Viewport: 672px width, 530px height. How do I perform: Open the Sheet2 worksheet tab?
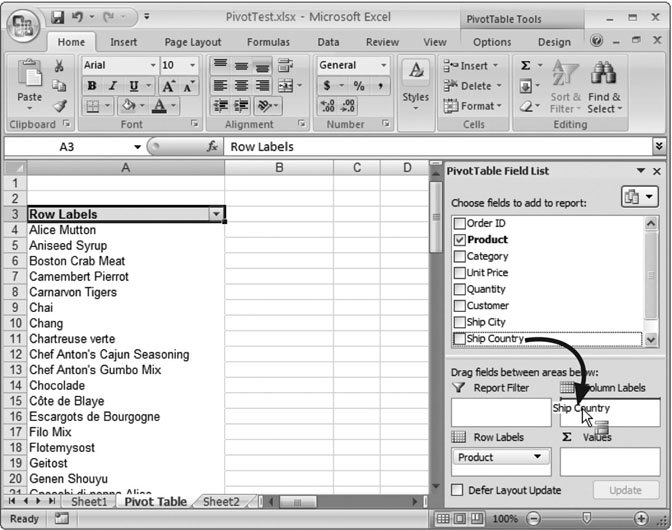coord(220,502)
